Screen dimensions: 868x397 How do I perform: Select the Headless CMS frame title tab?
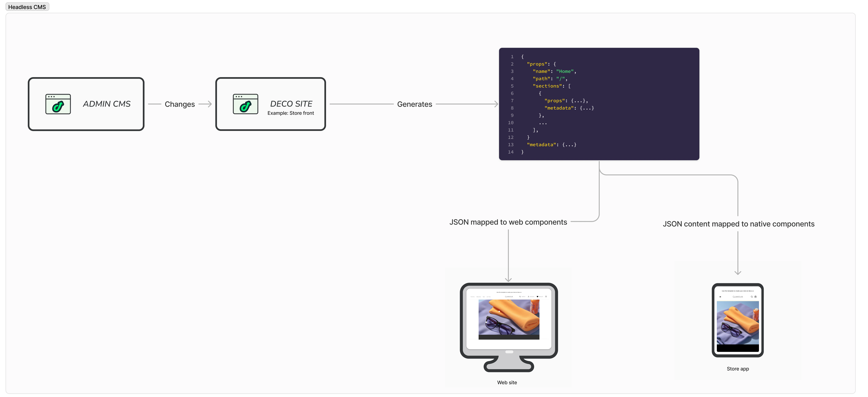point(27,7)
